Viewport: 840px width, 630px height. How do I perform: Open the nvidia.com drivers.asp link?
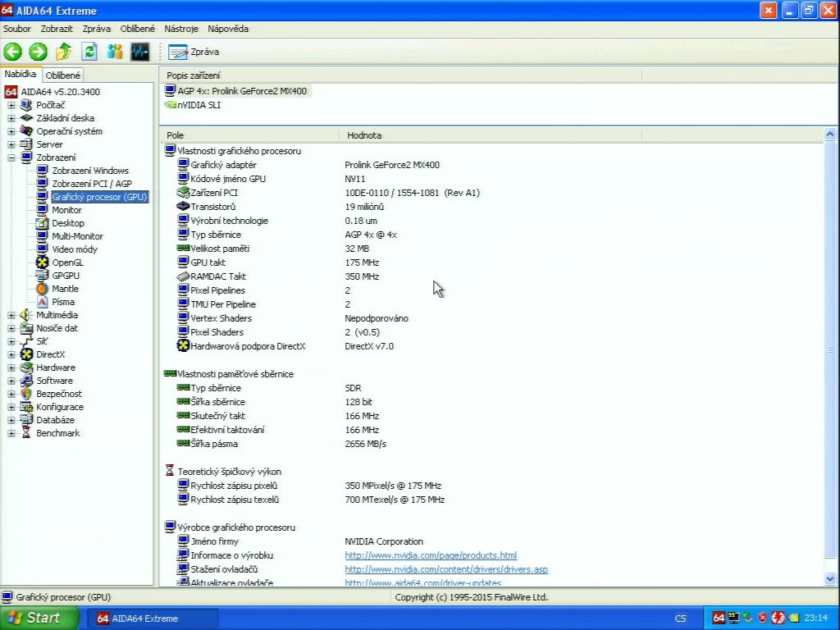click(446, 569)
